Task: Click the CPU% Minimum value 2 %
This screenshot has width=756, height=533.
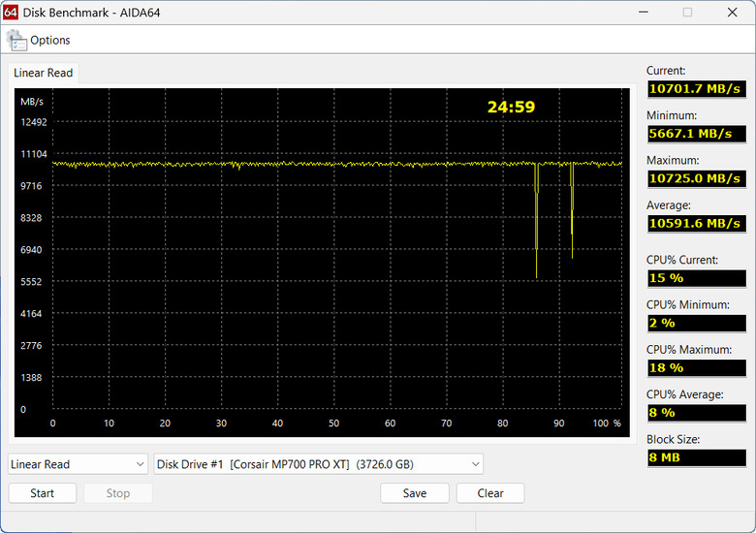Action: pyautogui.click(x=697, y=323)
